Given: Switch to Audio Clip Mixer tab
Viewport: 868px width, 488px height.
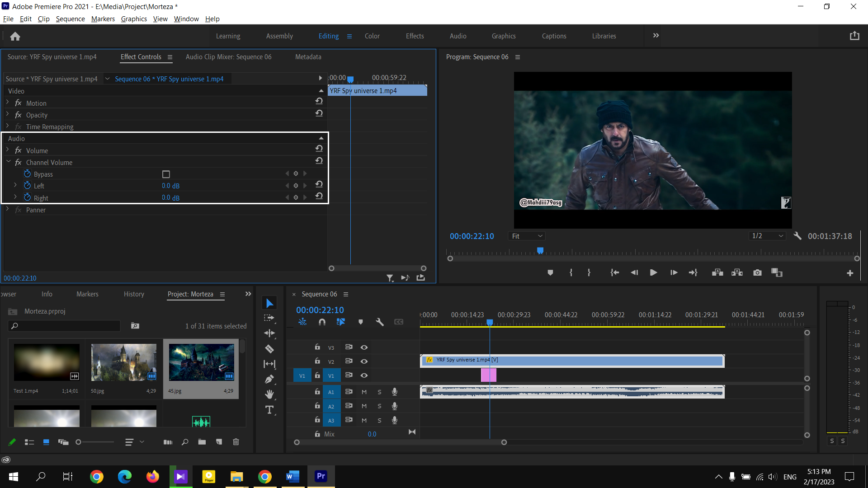Looking at the screenshot, I should click(x=228, y=57).
